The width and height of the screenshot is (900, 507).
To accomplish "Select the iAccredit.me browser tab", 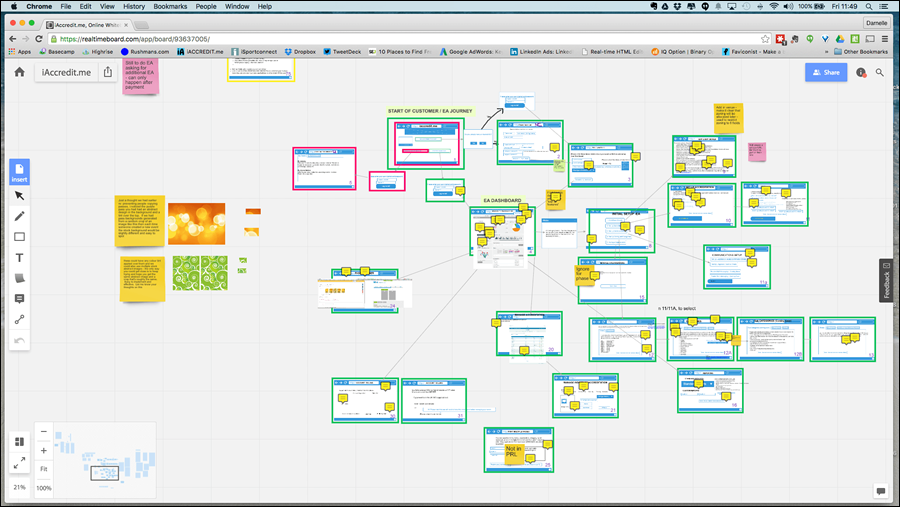I will (87, 25).
